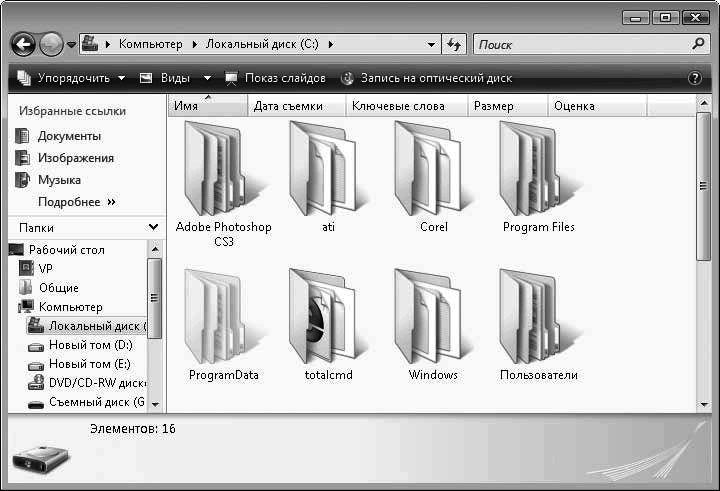The width and height of the screenshot is (720, 491).
Task: Open the Виды dropdown arrow
Action: [207, 78]
